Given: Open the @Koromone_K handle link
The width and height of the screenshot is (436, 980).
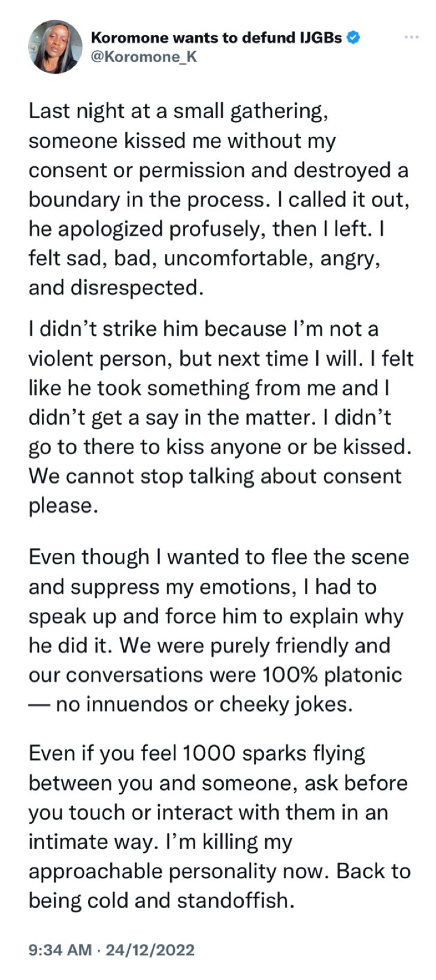Looking at the screenshot, I should 144,57.
